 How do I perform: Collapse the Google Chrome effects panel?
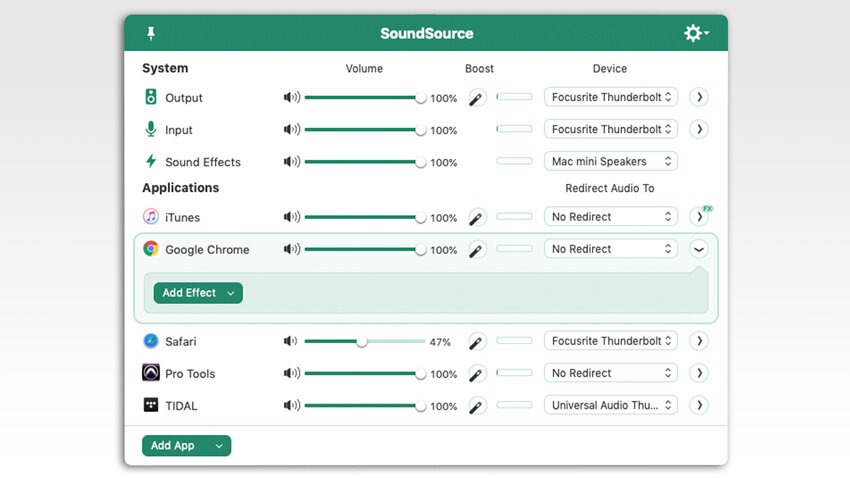[x=699, y=249]
